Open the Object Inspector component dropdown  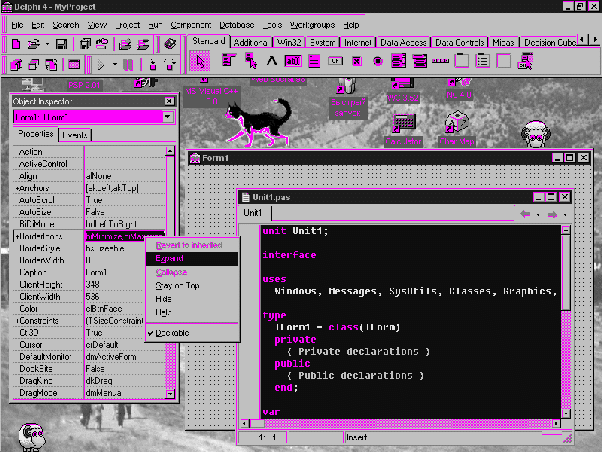coord(166,117)
